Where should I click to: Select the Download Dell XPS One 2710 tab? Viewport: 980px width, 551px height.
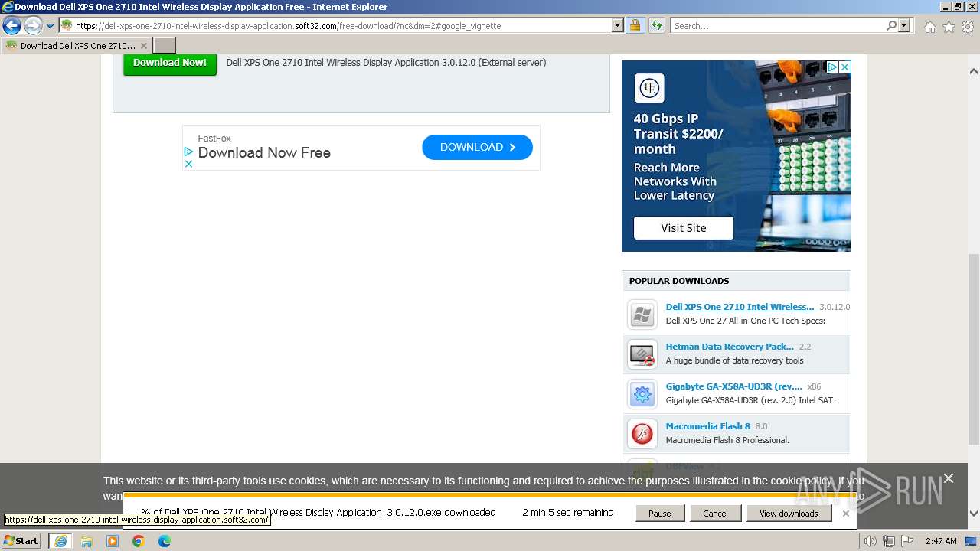(x=77, y=45)
